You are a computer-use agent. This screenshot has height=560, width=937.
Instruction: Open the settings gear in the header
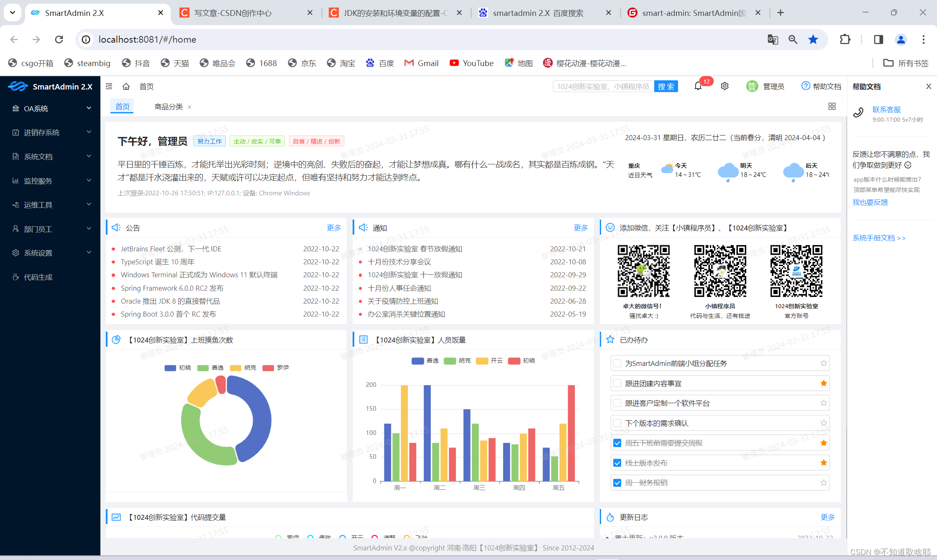point(725,86)
